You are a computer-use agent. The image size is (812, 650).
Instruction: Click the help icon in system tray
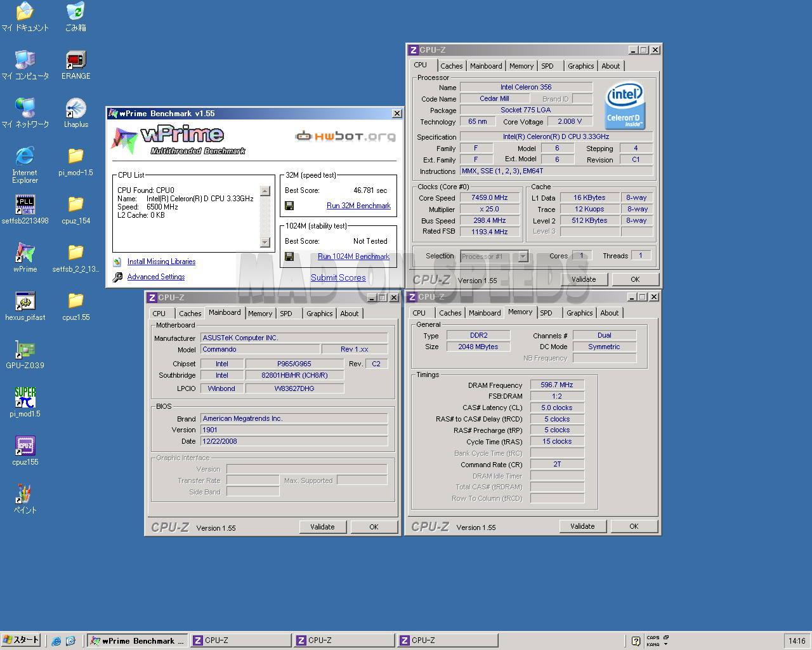pyautogui.click(x=636, y=641)
